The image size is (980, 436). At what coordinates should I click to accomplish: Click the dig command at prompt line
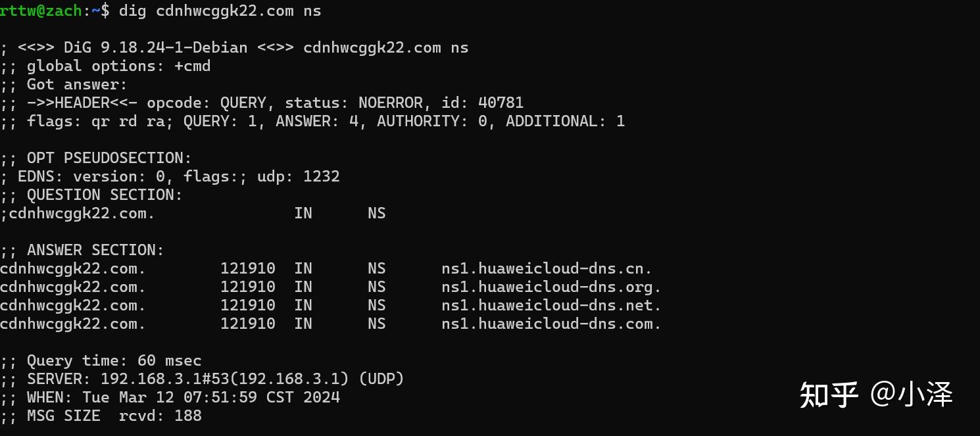click(220, 11)
